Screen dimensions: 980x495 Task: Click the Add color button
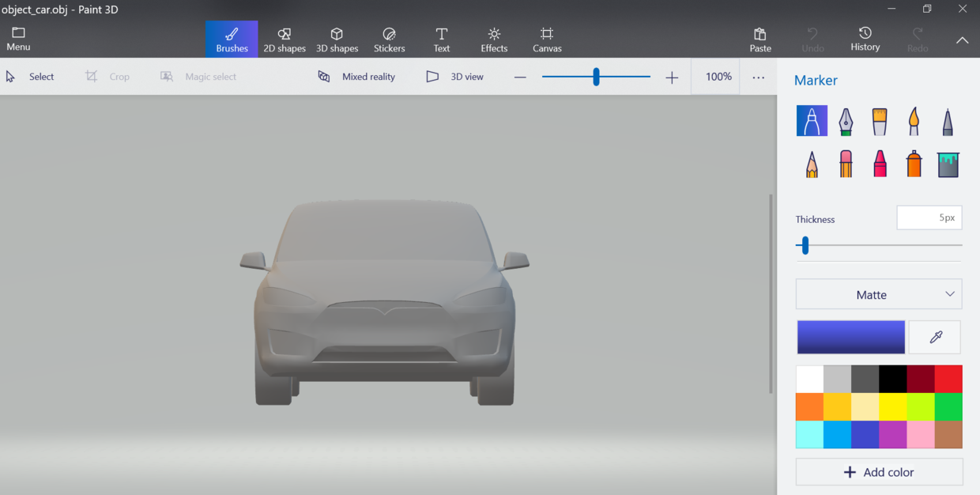coord(879,472)
